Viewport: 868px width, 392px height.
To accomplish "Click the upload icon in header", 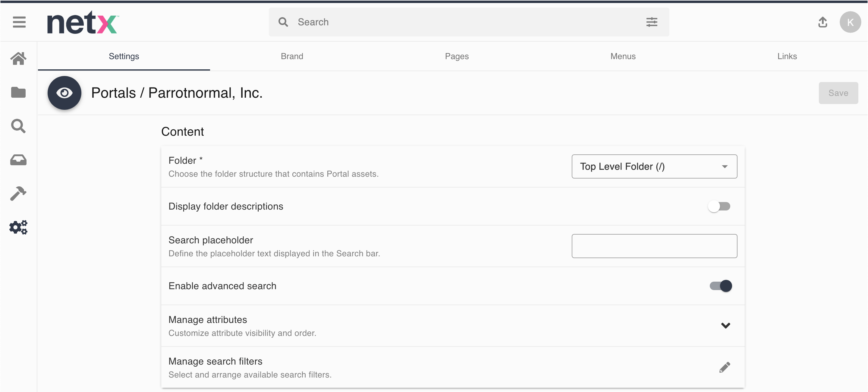I will [822, 22].
